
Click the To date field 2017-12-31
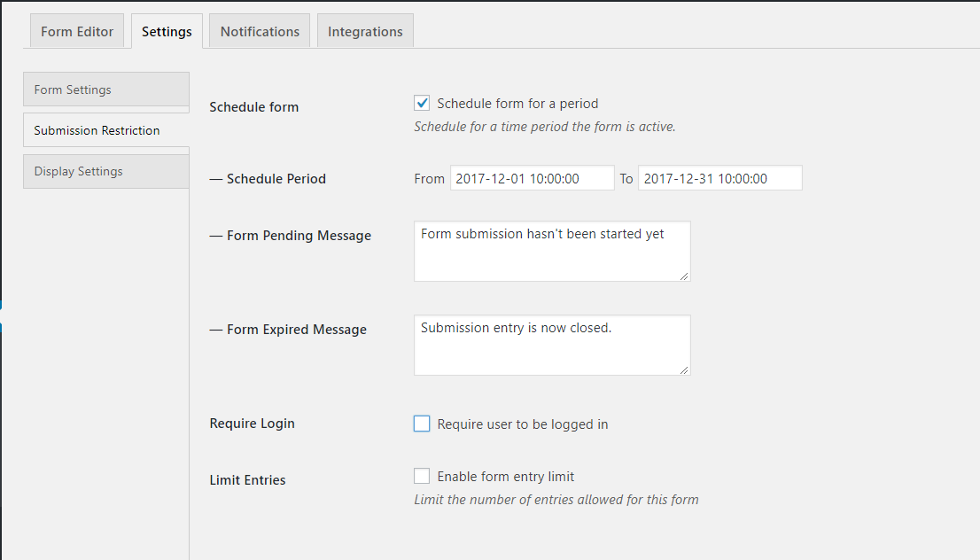(720, 178)
